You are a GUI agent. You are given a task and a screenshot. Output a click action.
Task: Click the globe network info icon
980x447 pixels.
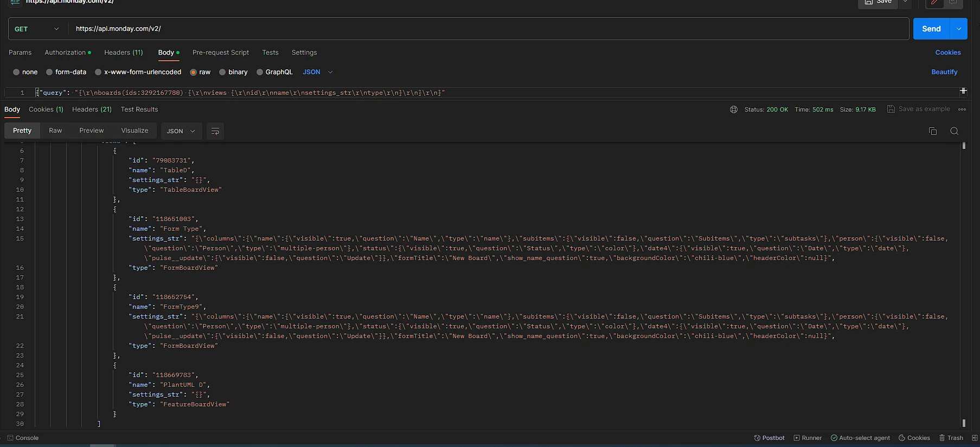coord(734,109)
